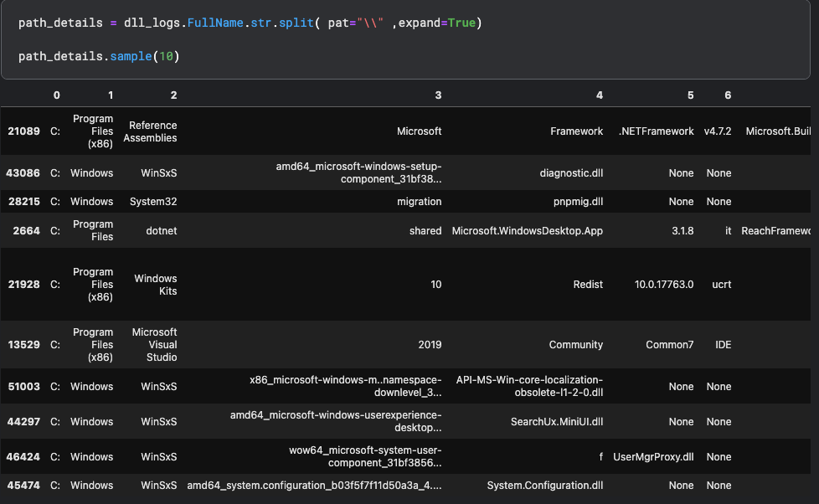Click column header 0
This screenshot has height=504, width=819.
click(x=55, y=95)
